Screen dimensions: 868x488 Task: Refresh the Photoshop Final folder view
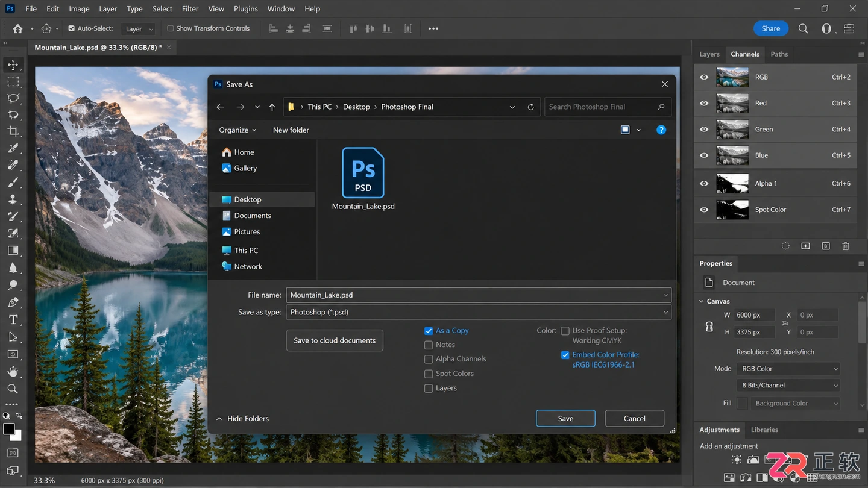pos(530,107)
